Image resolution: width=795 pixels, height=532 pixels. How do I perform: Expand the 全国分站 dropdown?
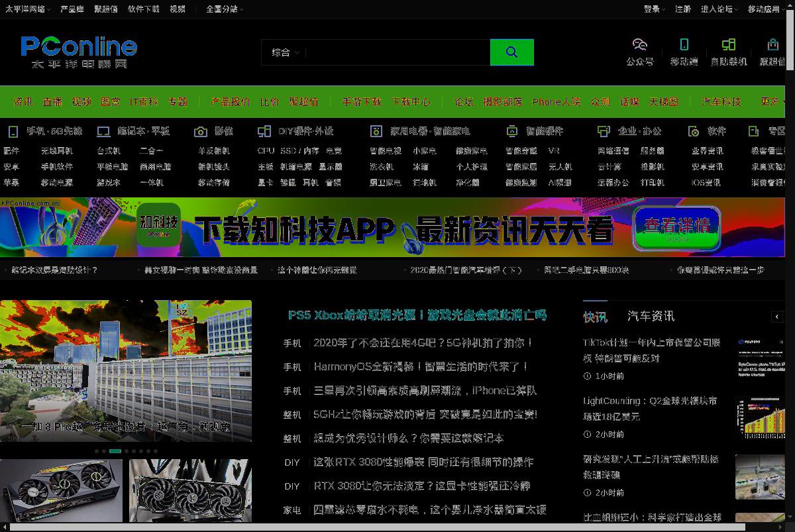(225, 9)
